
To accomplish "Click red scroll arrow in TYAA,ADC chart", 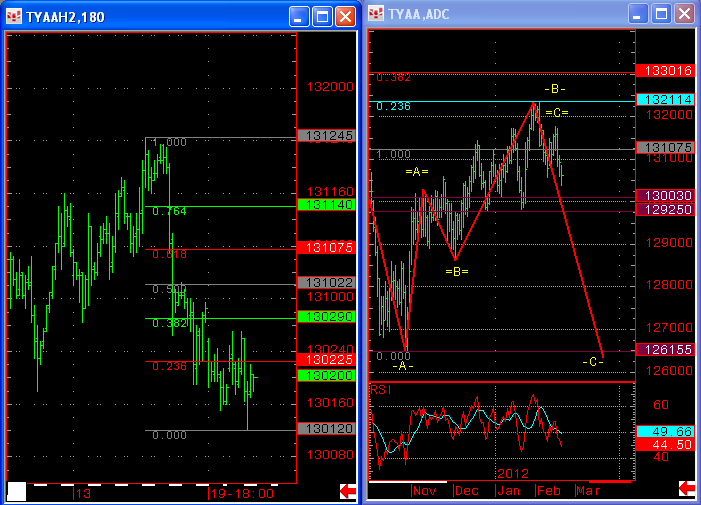I will (x=687, y=489).
